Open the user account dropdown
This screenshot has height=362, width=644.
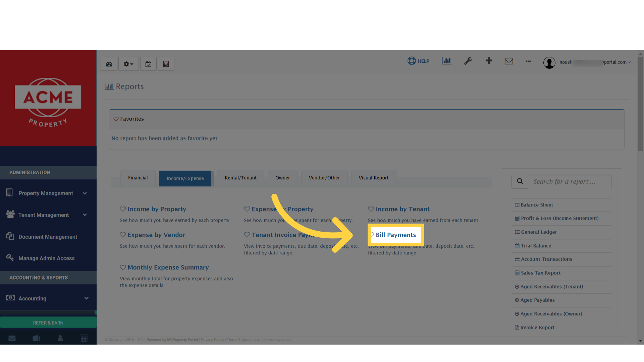click(x=595, y=62)
